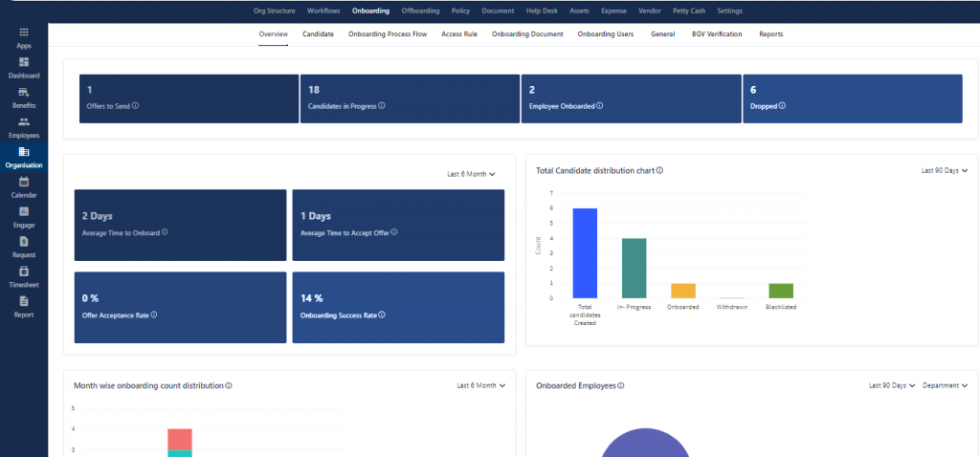Click the orange Onboarded bar
980x457 pixels.
683,291
